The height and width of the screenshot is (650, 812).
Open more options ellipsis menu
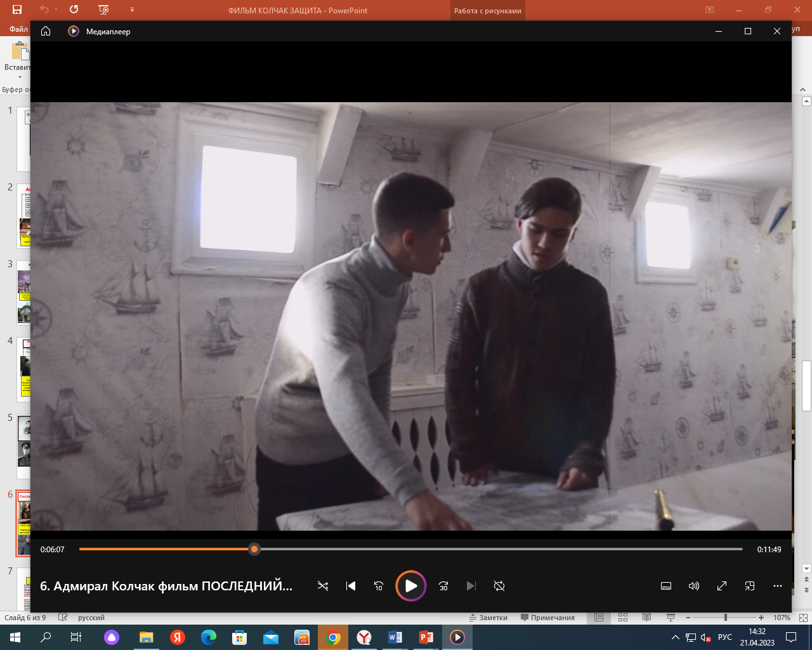pyautogui.click(x=778, y=586)
